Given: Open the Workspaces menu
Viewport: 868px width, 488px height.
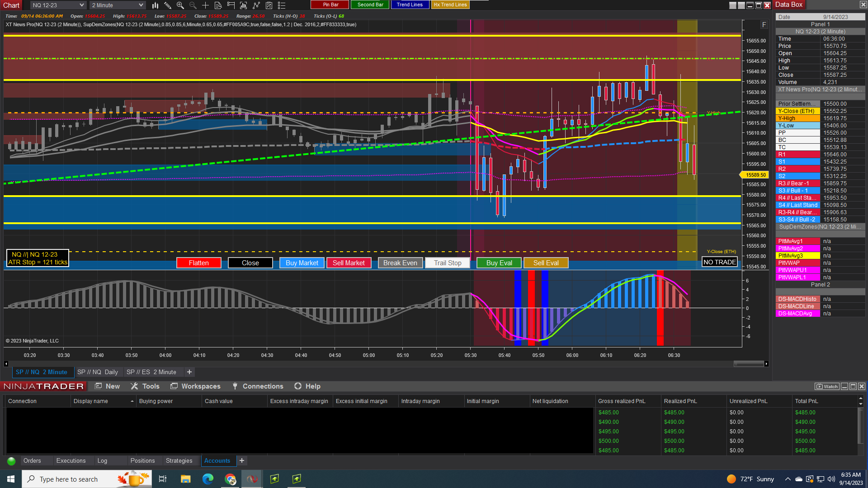Looking at the screenshot, I should [195, 386].
